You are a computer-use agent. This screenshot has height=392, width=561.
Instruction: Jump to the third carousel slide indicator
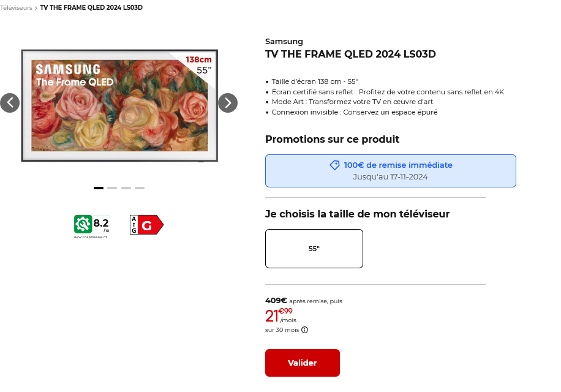click(126, 188)
